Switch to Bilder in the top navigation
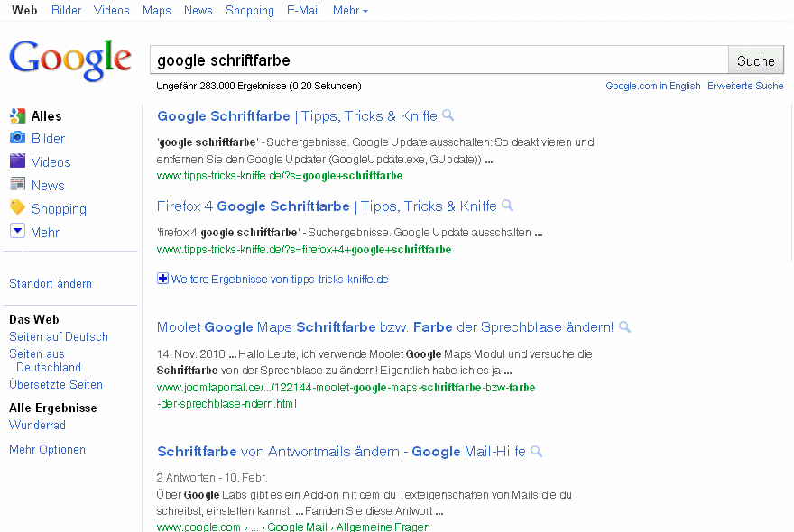Image resolution: width=794 pixels, height=532 pixels. tap(67, 10)
